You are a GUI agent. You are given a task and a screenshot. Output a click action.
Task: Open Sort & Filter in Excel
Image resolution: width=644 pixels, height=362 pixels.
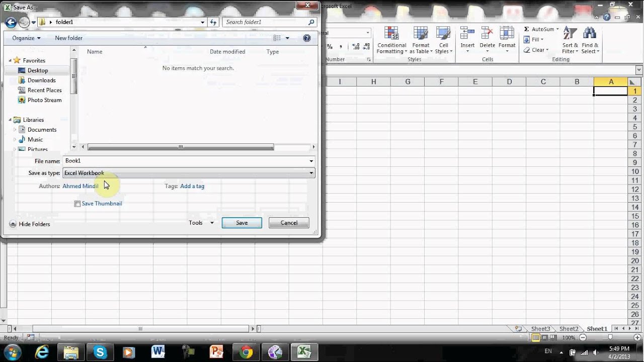[570, 40]
